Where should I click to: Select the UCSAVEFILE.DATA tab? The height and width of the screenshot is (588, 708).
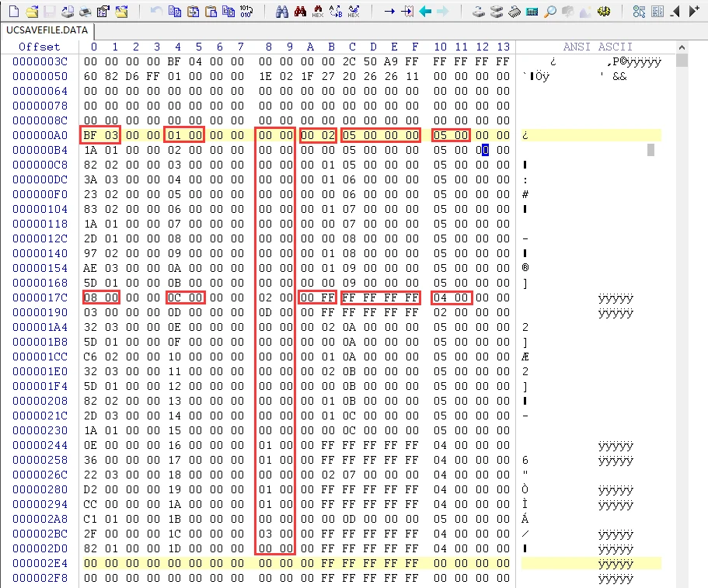click(x=47, y=30)
